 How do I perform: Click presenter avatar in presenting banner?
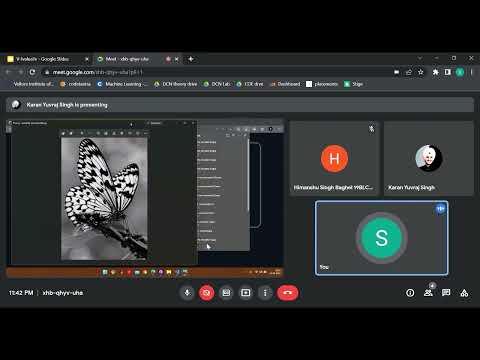click(x=15, y=105)
